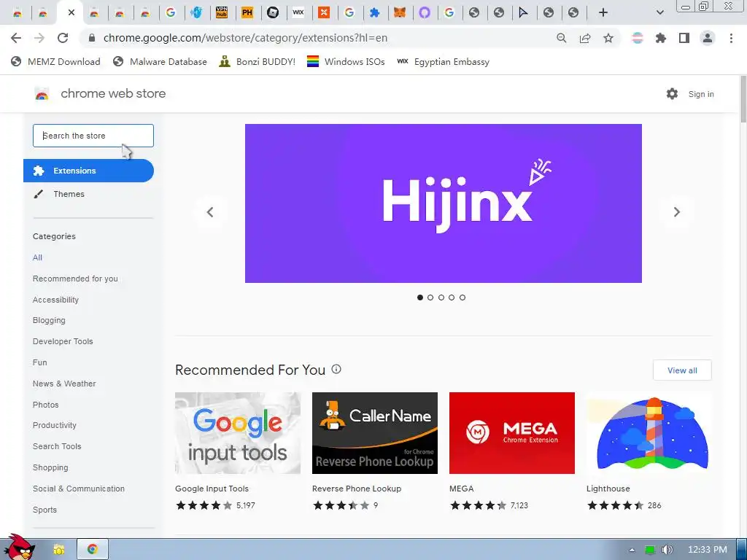Click Sign in on the web store

tap(701, 94)
